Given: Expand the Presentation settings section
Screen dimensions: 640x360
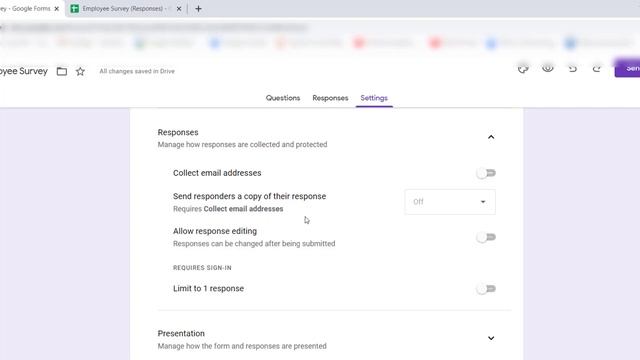Looking at the screenshot, I should point(491,338).
